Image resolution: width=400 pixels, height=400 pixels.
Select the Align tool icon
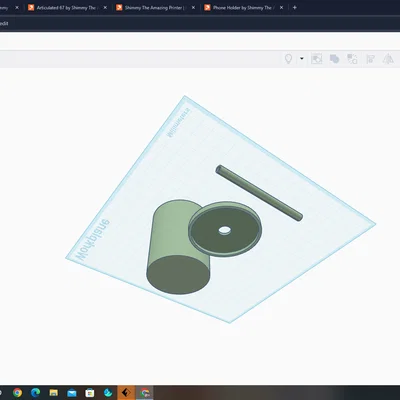pos(370,59)
